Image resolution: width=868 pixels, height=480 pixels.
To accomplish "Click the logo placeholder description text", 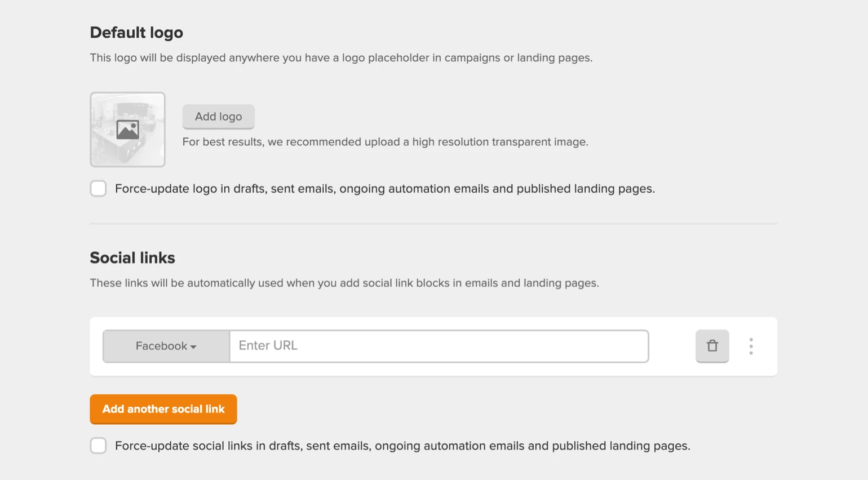I will (x=341, y=58).
